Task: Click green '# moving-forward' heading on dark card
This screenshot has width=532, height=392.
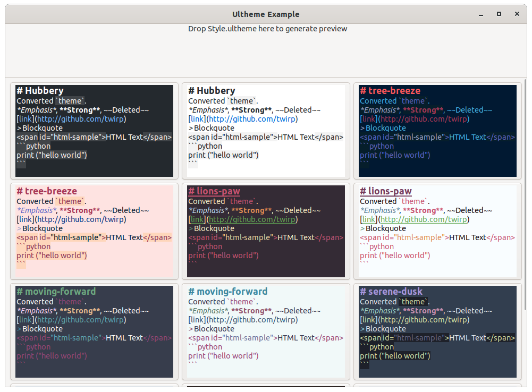Action: click(x=56, y=292)
